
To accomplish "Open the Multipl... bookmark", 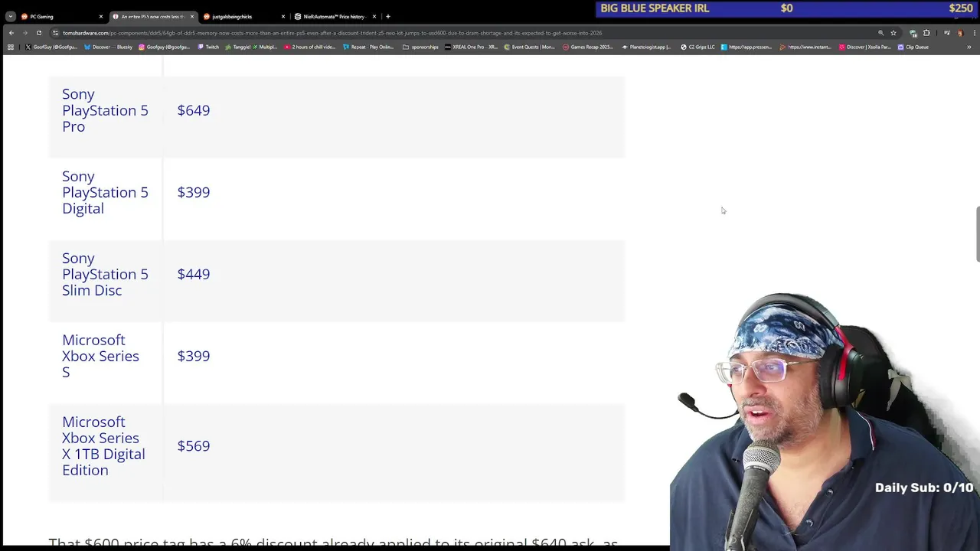I will [264, 47].
